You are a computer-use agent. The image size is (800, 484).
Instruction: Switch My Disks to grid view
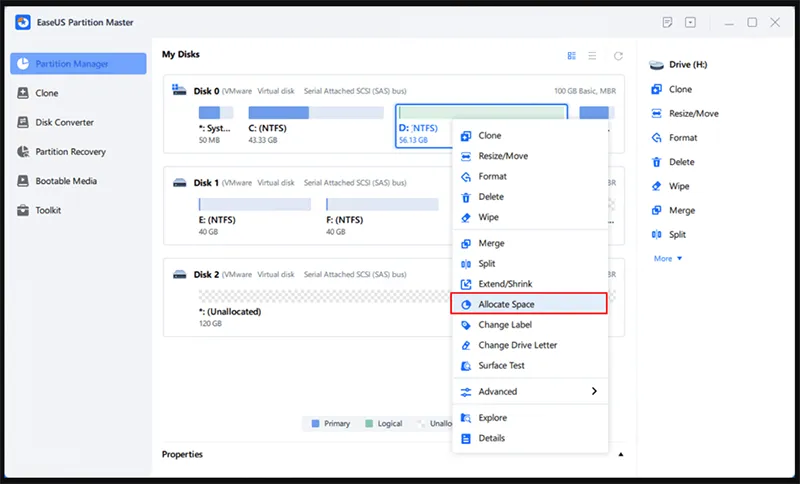pos(571,56)
